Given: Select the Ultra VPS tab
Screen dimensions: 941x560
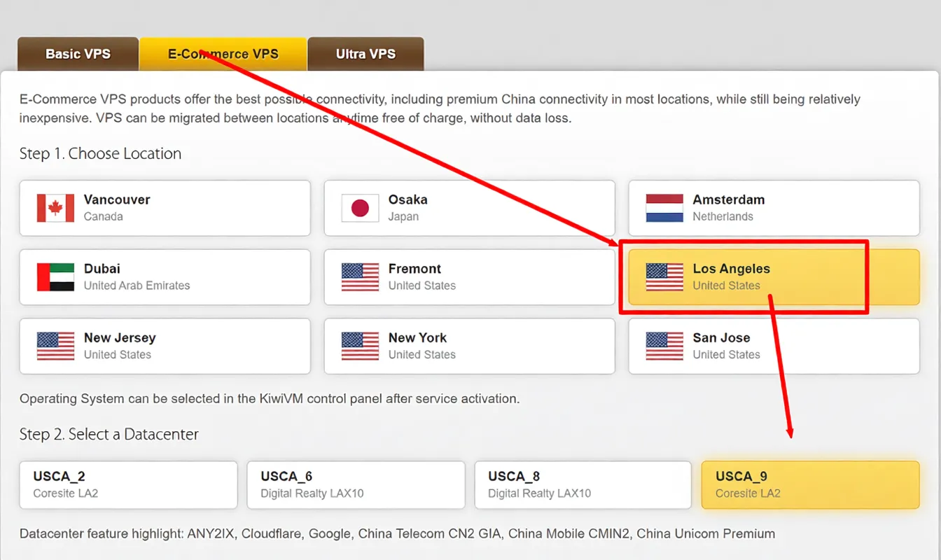Looking at the screenshot, I should coord(365,54).
